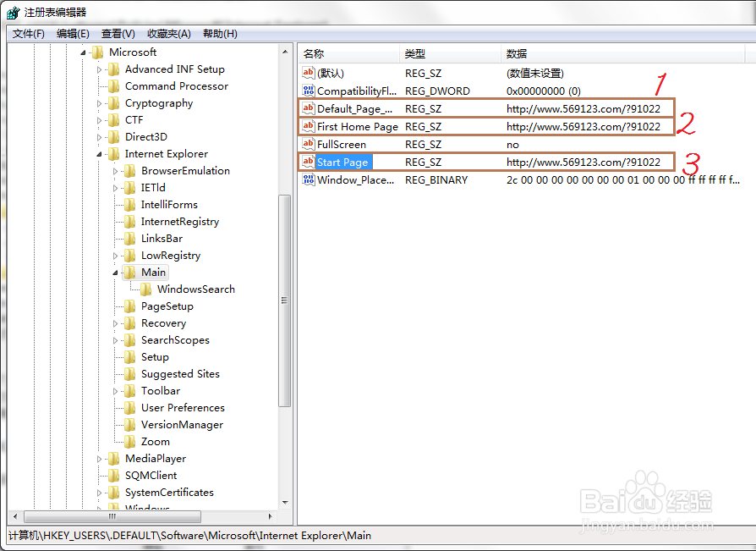The height and width of the screenshot is (551, 756).
Task: Select the Suggested Sites key
Action: tap(180, 374)
